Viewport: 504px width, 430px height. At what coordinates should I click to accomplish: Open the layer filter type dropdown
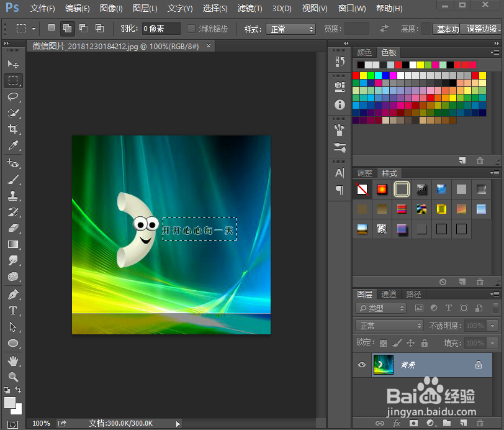(381, 308)
